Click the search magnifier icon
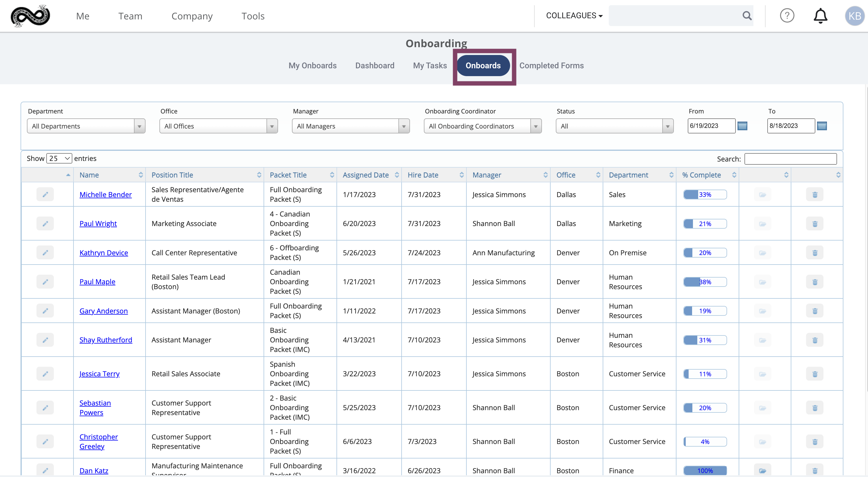The image size is (868, 477). click(x=747, y=16)
